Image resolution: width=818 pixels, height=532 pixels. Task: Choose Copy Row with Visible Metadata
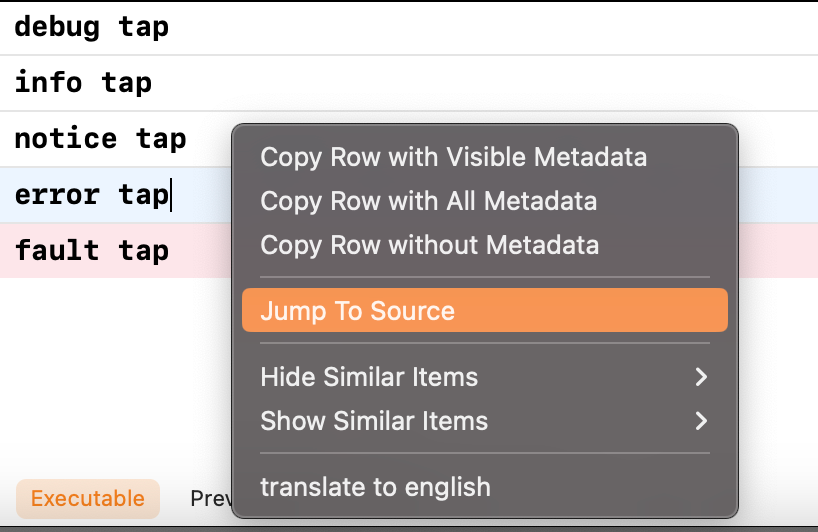tap(453, 157)
